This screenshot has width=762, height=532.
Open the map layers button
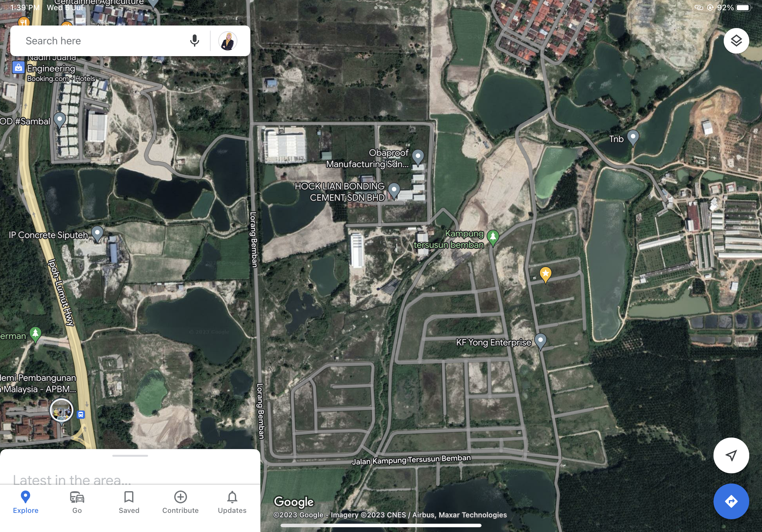[x=736, y=41]
